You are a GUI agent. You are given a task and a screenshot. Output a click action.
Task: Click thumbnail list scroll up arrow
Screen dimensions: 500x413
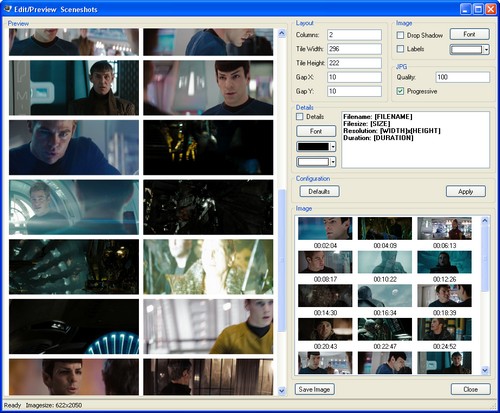pos(485,221)
